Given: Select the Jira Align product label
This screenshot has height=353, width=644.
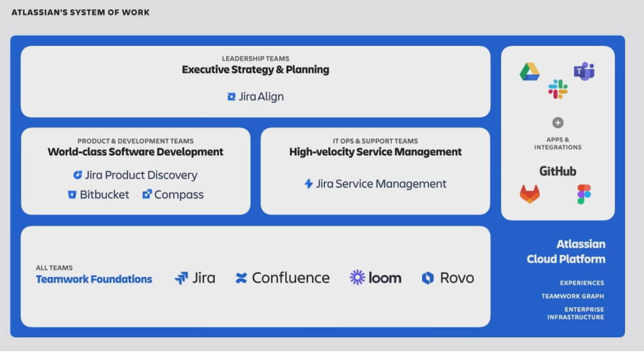Looking at the screenshot, I should [261, 97].
